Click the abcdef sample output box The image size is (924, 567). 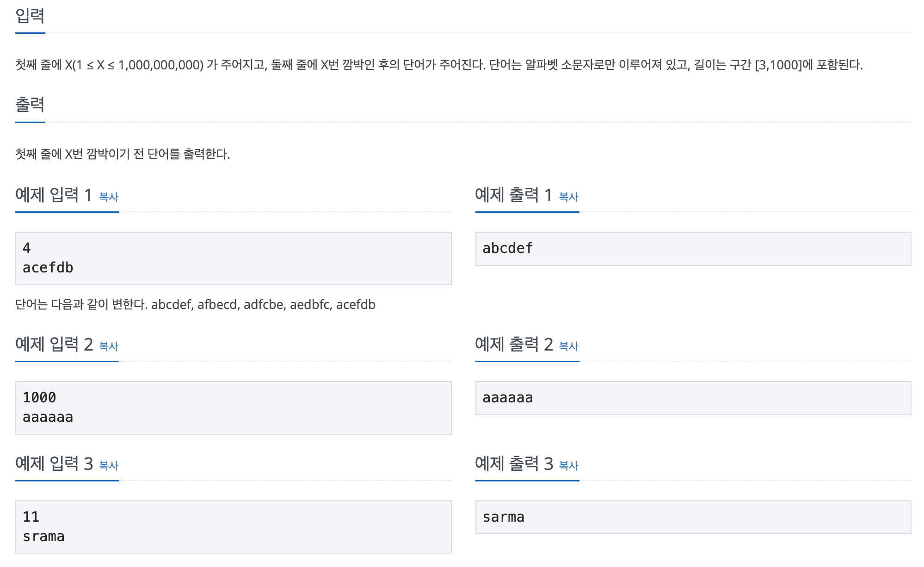pyautogui.click(x=693, y=249)
